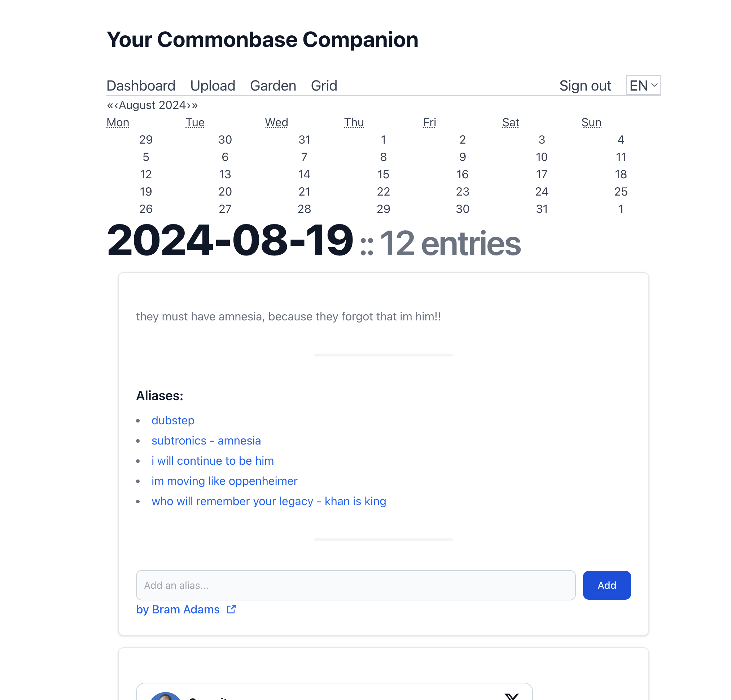This screenshot has height=700, width=731.
Task: Open the 'dubstep' alias link
Action: click(x=173, y=420)
